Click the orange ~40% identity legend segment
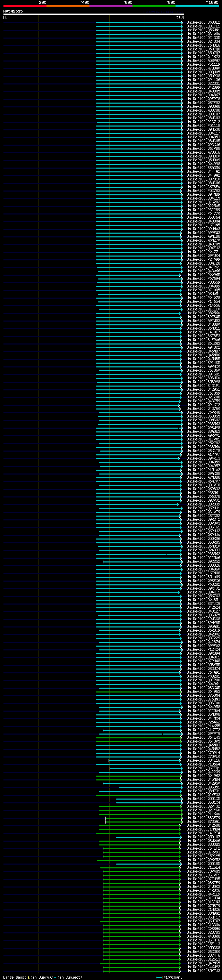222x980 pixels. click(68, 6)
